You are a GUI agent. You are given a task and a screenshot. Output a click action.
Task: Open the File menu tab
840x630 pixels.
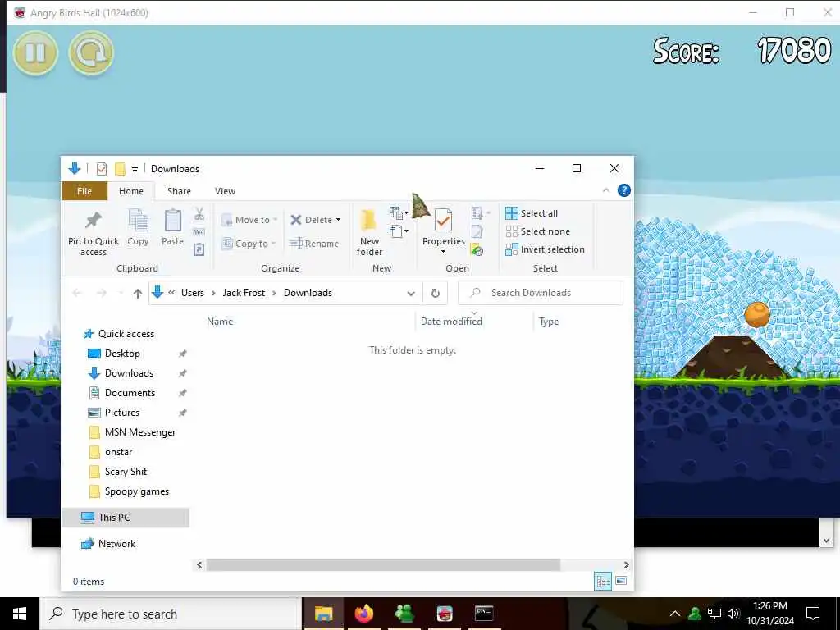click(84, 191)
